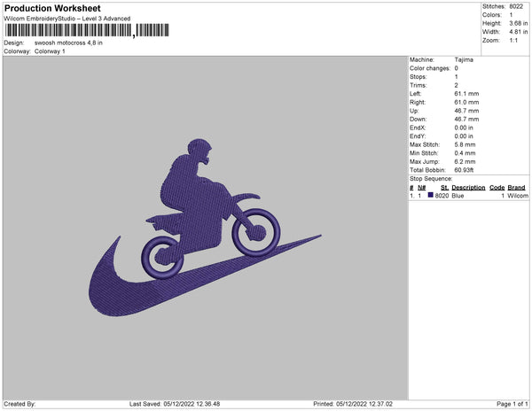The width and height of the screenshot is (532, 411).
Task: Click the Description column header
Action: click(468, 188)
